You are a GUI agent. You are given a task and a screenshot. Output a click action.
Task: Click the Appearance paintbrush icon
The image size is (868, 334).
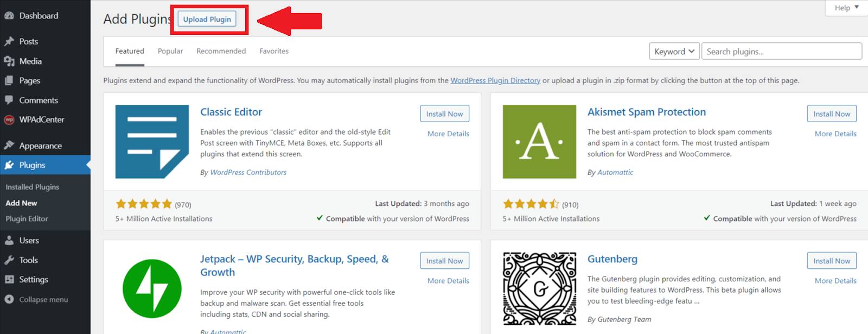coord(9,146)
